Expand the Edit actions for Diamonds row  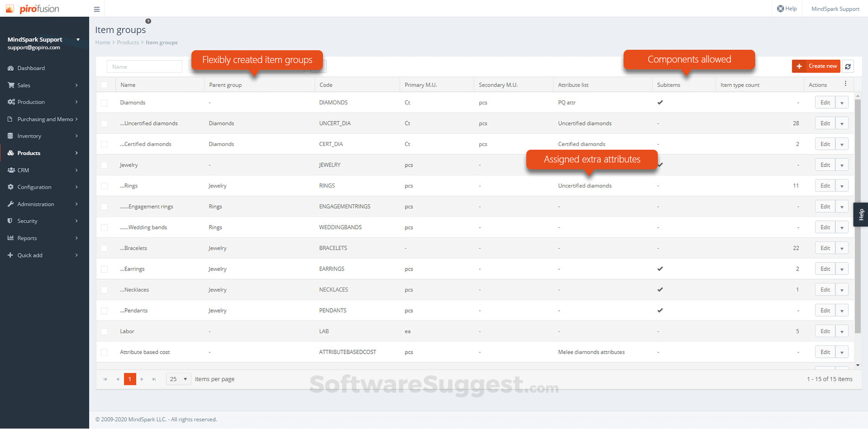click(x=842, y=102)
